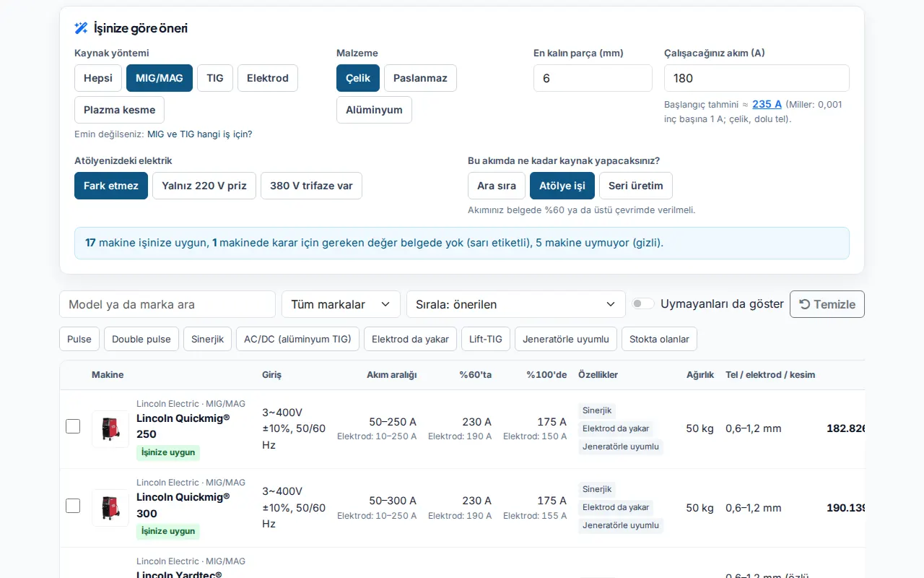924x578 pixels.
Task: Select Plazma kesme method
Action: [x=120, y=110]
